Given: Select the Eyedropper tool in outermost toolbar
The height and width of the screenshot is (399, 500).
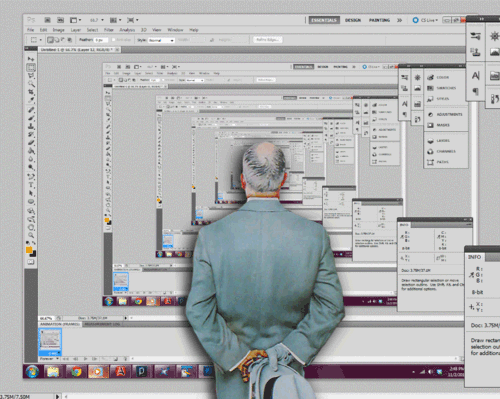Looking at the screenshot, I should pos(31,100).
